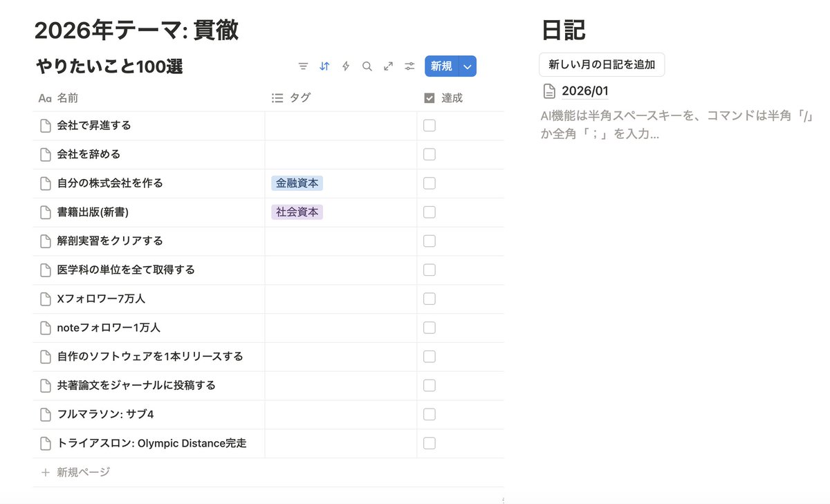Open database in full page via expand arrows
The height and width of the screenshot is (504, 830).
click(389, 66)
